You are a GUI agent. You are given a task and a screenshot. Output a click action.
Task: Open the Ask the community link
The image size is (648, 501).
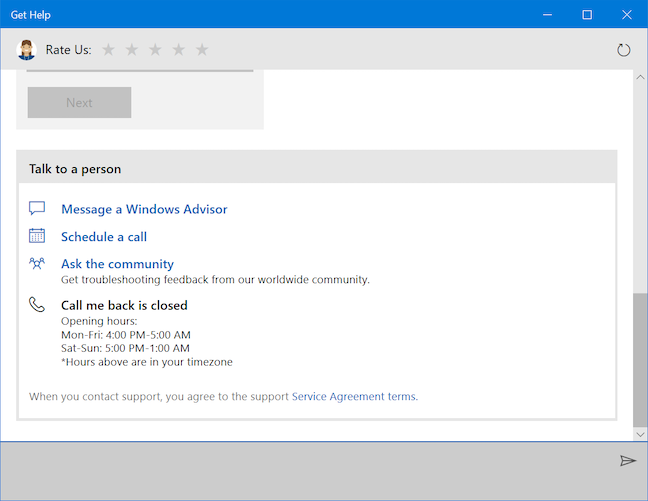pyautogui.click(x=117, y=264)
